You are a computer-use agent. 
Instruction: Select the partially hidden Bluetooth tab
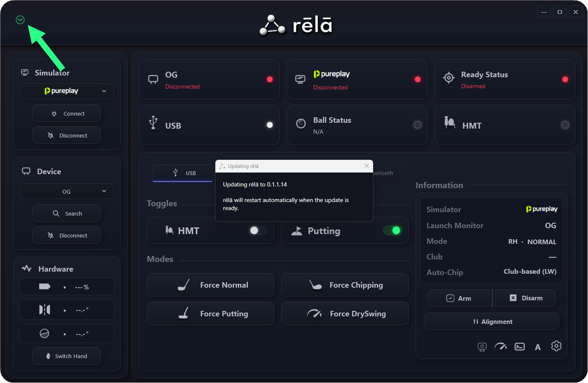click(x=387, y=173)
